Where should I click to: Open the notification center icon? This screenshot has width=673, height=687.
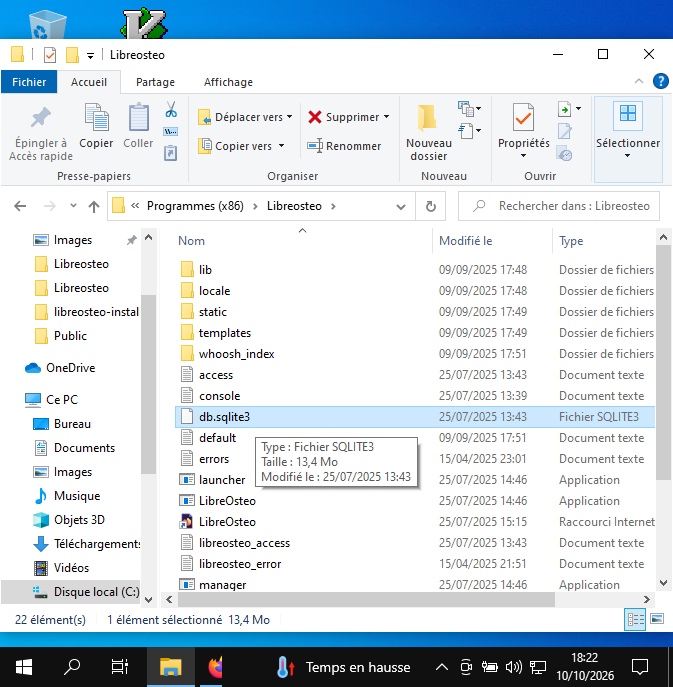click(x=640, y=667)
